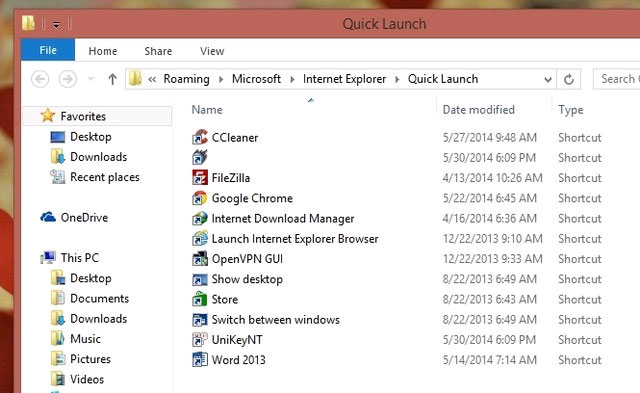Select the OpenVPN GUI file name
This screenshot has width=640, height=393.
pos(247,259)
